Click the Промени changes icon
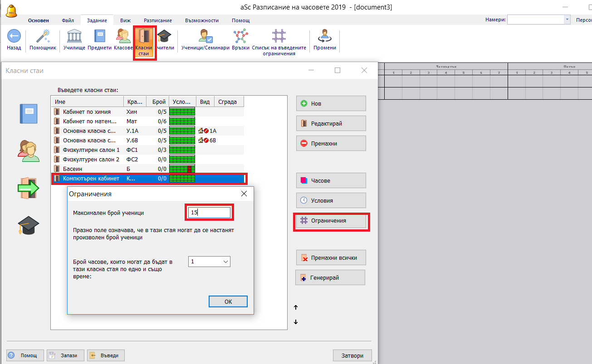The width and height of the screenshot is (592, 364). (x=324, y=36)
